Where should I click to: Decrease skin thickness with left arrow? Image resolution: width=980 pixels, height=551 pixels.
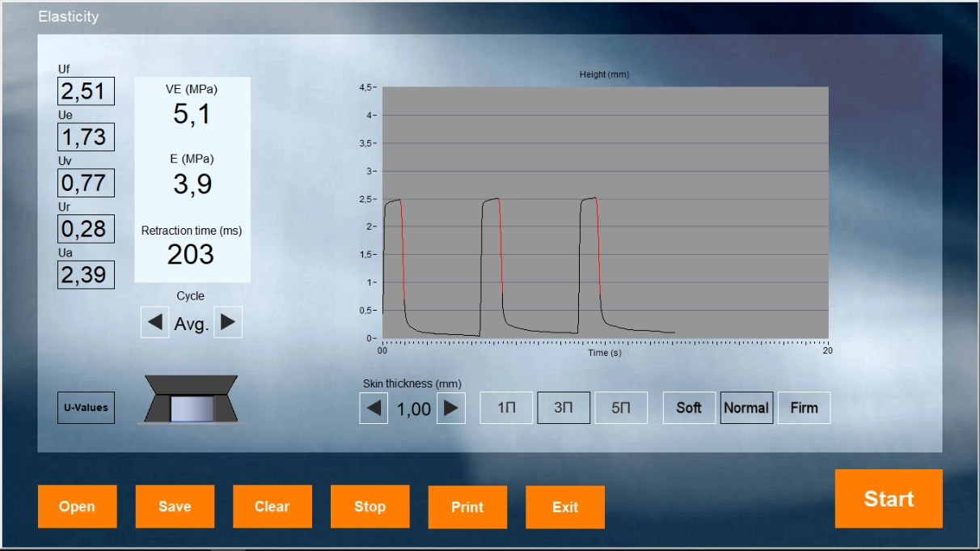(x=374, y=409)
